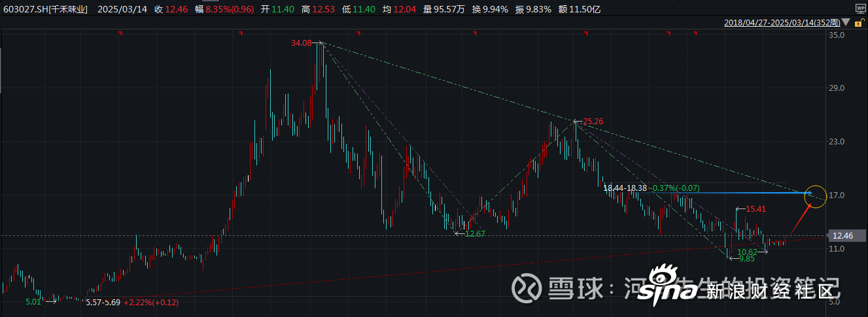This screenshot has width=868, height=317.
Task: Click the low price 低 11.40
Action: [359, 9]
